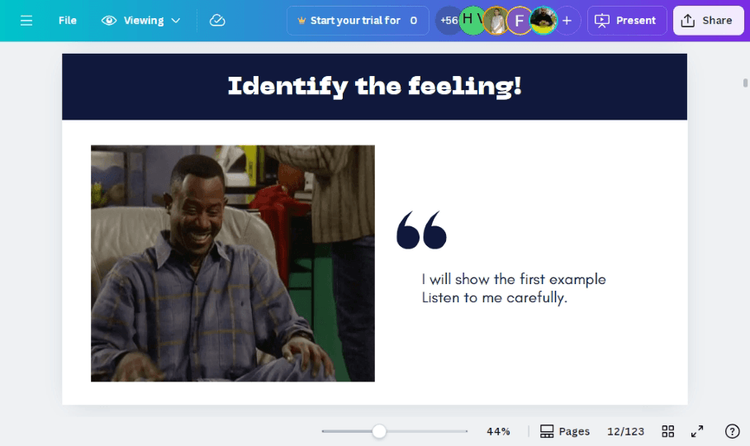
Task: Show the +56 more collaborators
Action: [x=447, y=21]
